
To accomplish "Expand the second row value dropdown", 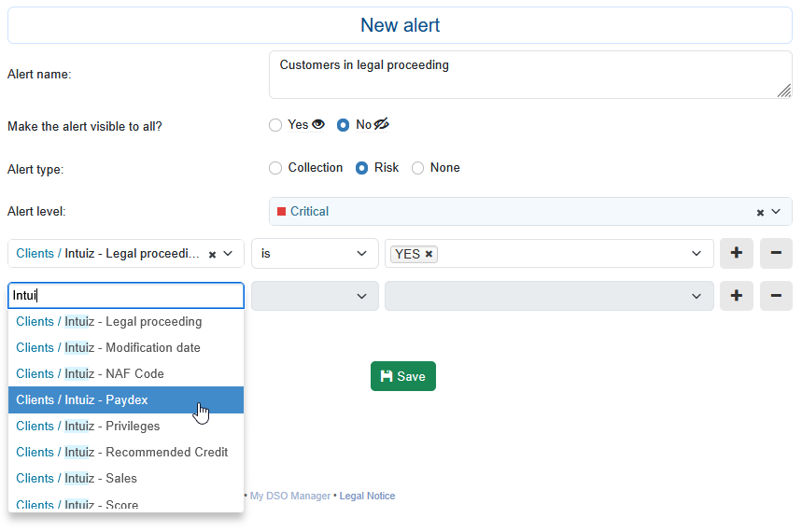I will tap(695, 296).
